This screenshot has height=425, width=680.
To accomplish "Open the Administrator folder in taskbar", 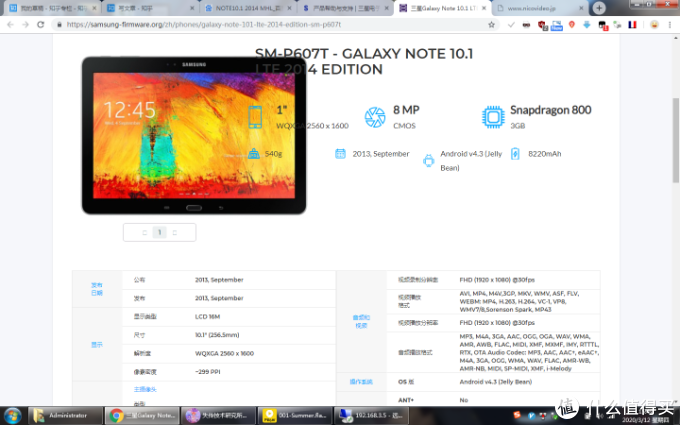I will [x=66, y=414].
